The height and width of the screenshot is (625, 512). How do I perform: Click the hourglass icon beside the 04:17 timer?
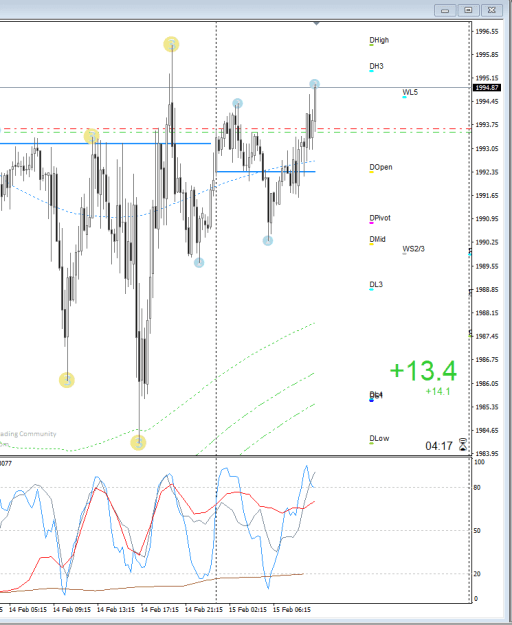(463, 445)
